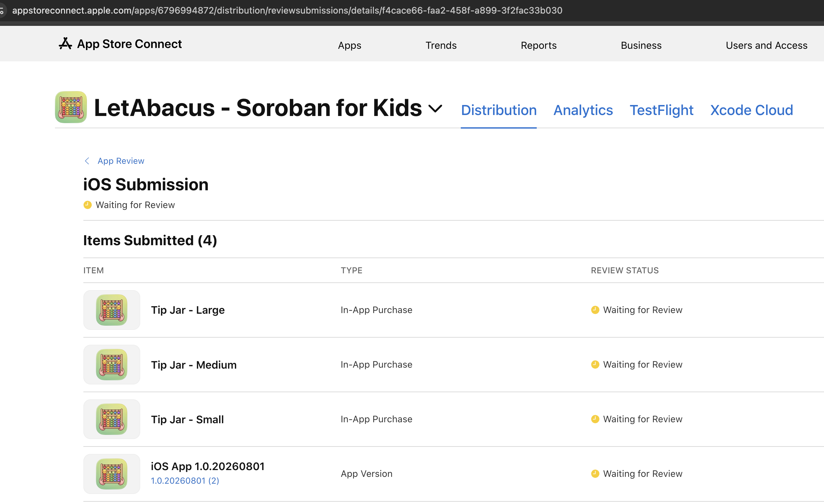Click Waiting for Review status for Tip Jar - Small
Screen dimensions: 824x504
pos(642,419)
